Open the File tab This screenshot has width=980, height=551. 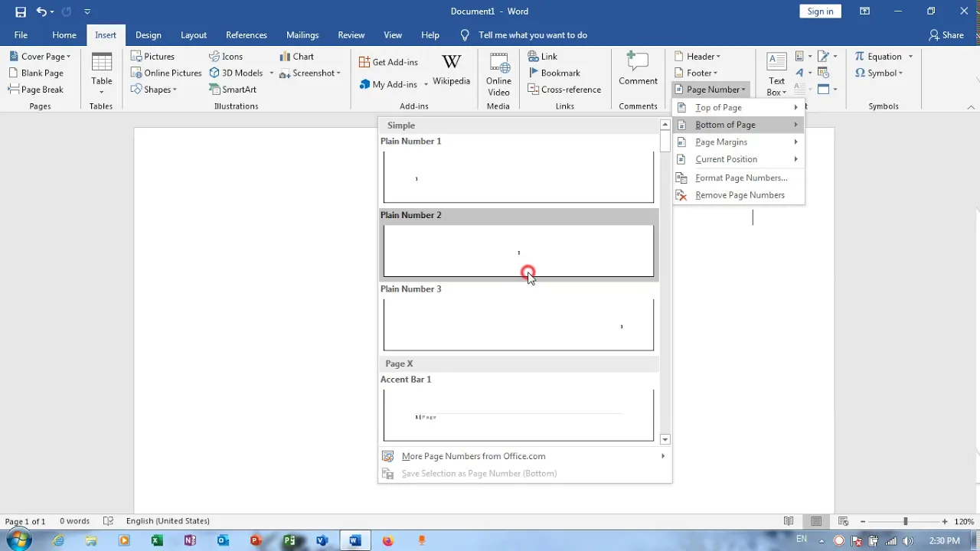click(x=21, y=35)
